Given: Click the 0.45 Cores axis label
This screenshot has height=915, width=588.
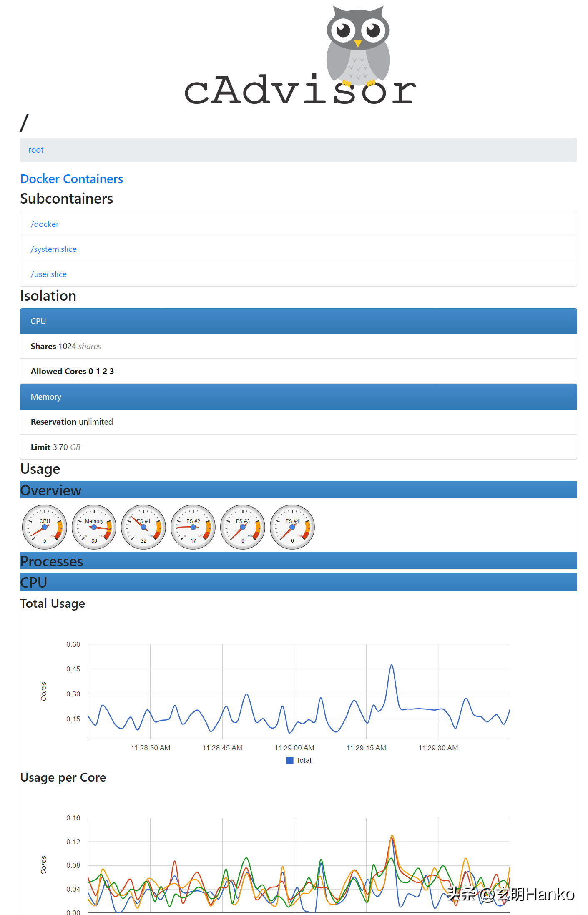Looking at the screenshot, I should (73, 669).
